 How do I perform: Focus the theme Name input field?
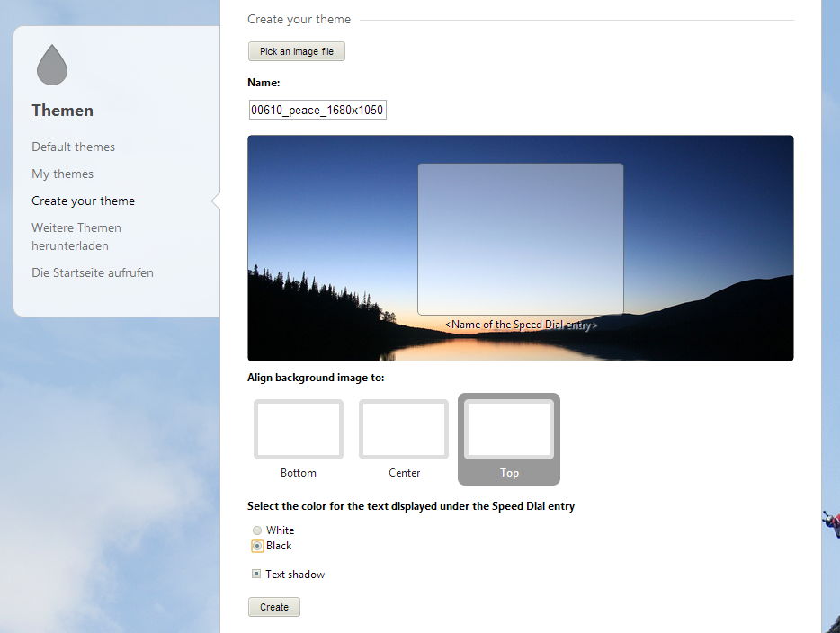pos(317,110)
